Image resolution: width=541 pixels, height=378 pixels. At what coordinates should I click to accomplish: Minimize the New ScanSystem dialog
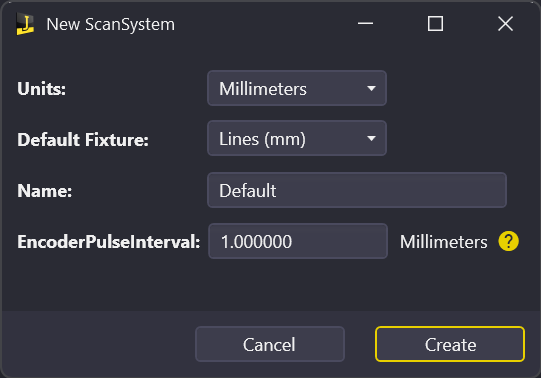365,23
